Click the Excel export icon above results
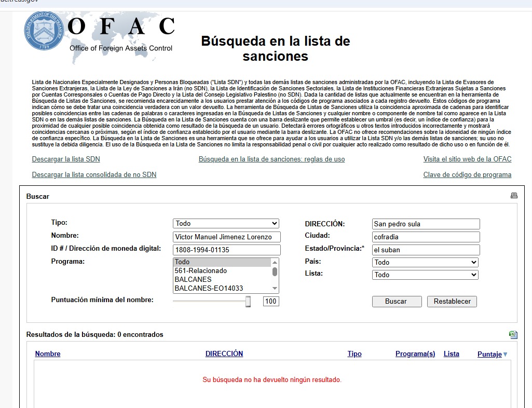This screenshot has height=408, width=532. click(513, 335)
